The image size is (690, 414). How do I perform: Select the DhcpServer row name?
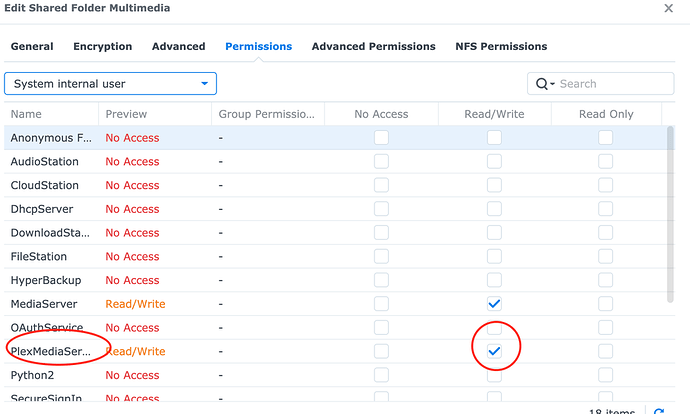[x=42, y=209]
